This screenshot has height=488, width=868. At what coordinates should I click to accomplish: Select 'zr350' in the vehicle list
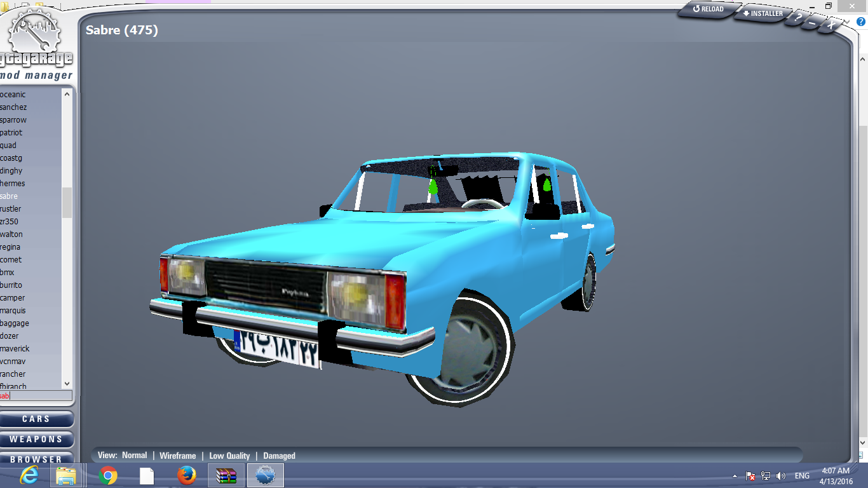point(10,222)
